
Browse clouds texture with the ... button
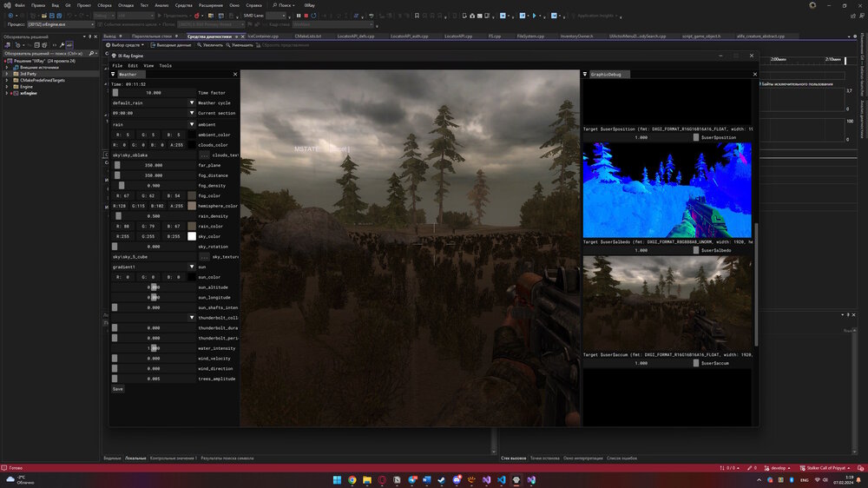(204, 155)
